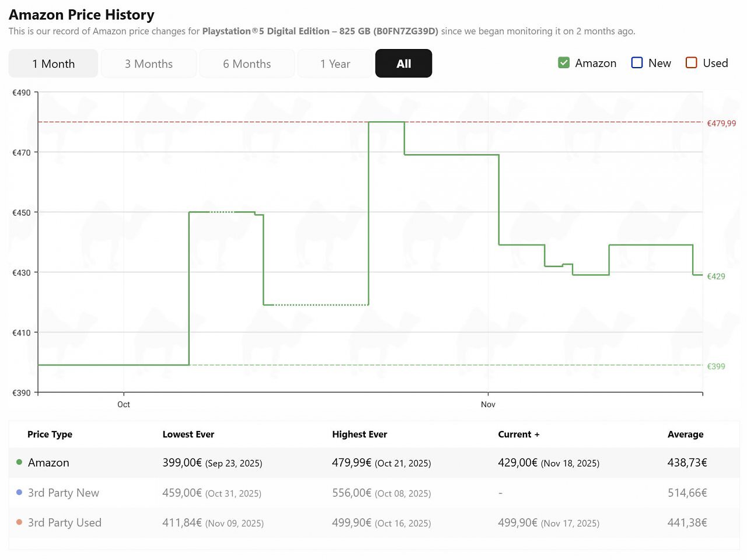
Task: Click the Nov marker on the chart axis
Action: [488, 404]
